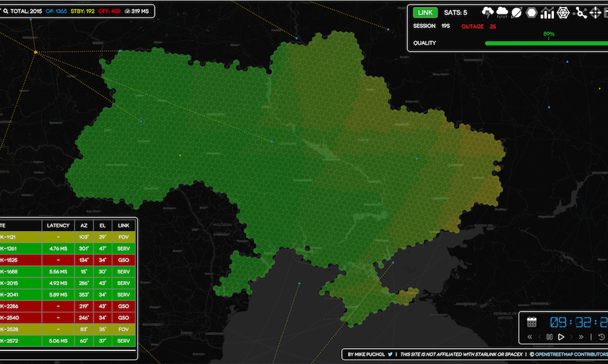Reset time with the clock history icon

pyautogui.click(x=601, y=337)
